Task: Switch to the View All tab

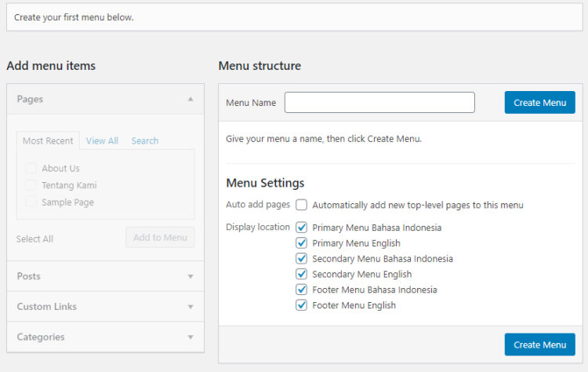Action: pos(102,140)
